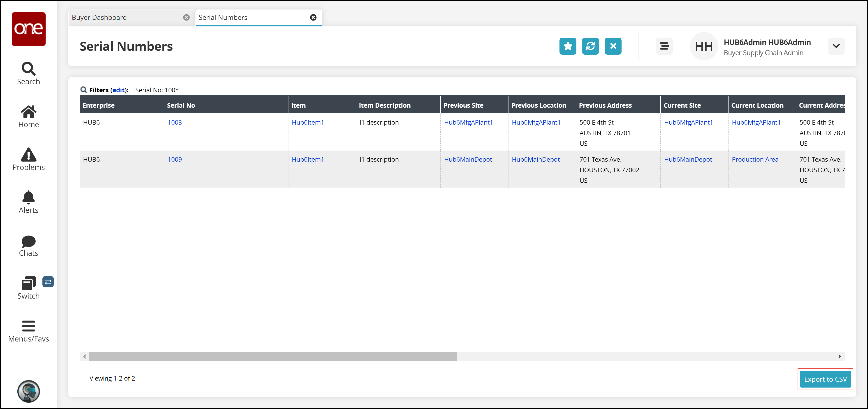Expand the HUB6Admin user dropdown chevron
This screenshot has width=868, height=409.
point(836,46)
